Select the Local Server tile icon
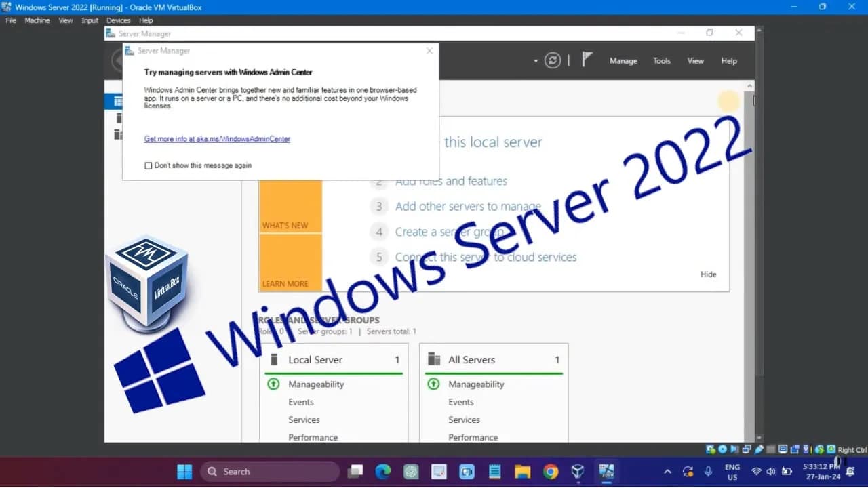The image size is (868, 488). tap(273, 359)
